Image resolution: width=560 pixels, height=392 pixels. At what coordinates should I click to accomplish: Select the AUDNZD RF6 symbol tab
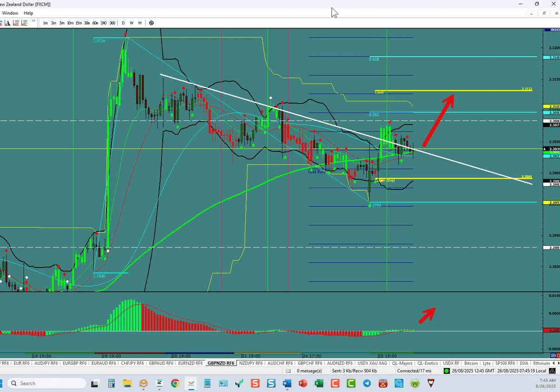[x=340, y=363]
